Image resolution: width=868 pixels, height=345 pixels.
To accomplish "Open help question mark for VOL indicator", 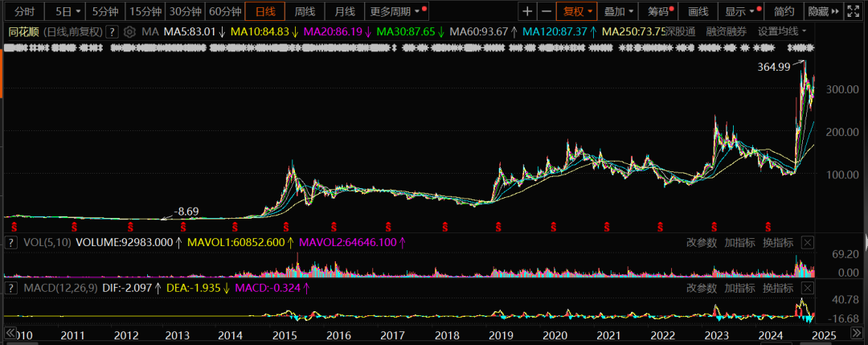I will [x=12, y=243].
